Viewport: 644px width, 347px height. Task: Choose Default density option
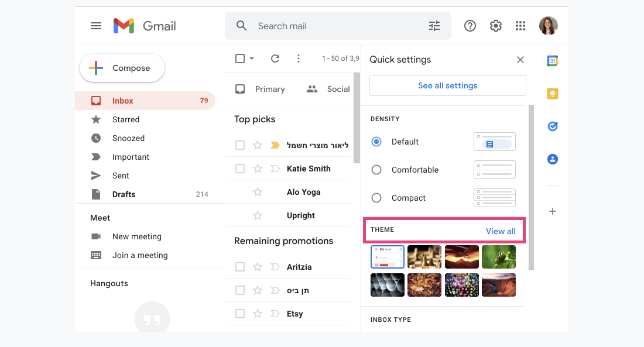pyautogui.click(x=376, y=142)
